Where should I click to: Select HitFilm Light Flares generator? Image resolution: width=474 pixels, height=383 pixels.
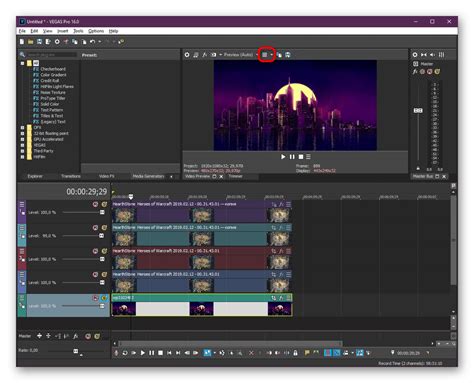click(x=57, y=86)
